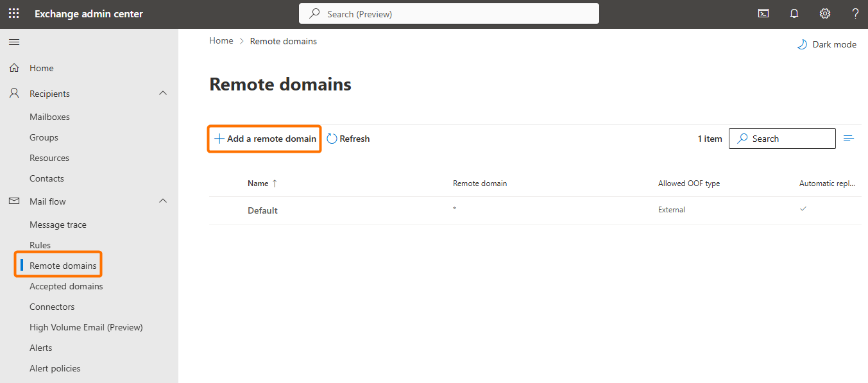Click the Home breadcrumb link

[221, 41]
